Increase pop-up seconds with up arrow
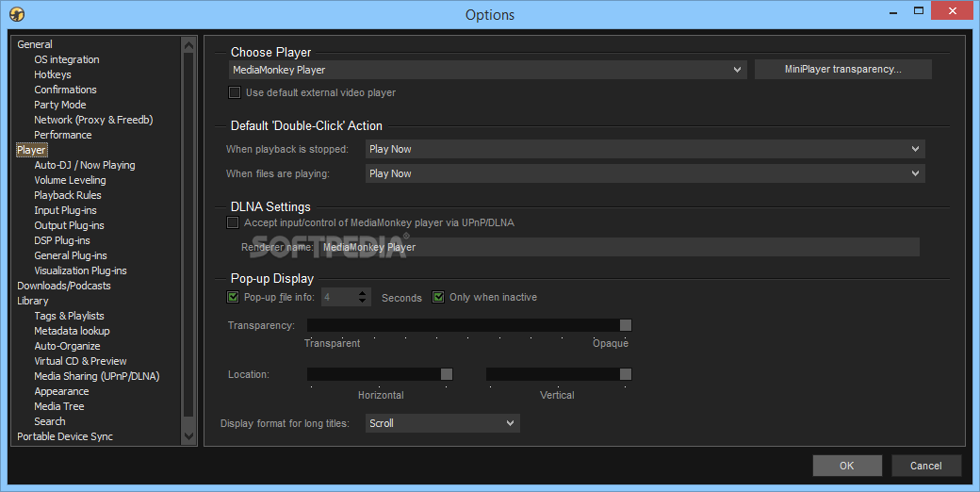Image resolution: width=980 pixels, height=492 pixels. (363, 293)
